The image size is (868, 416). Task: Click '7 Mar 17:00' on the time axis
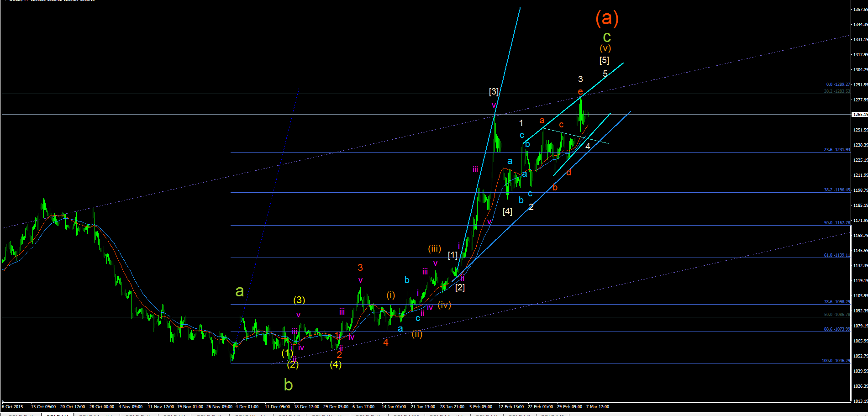(598, 406)
